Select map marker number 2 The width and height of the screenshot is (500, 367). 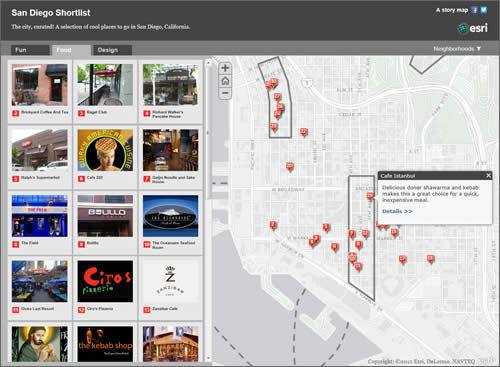pyautogui.click(x=273, y=225)
